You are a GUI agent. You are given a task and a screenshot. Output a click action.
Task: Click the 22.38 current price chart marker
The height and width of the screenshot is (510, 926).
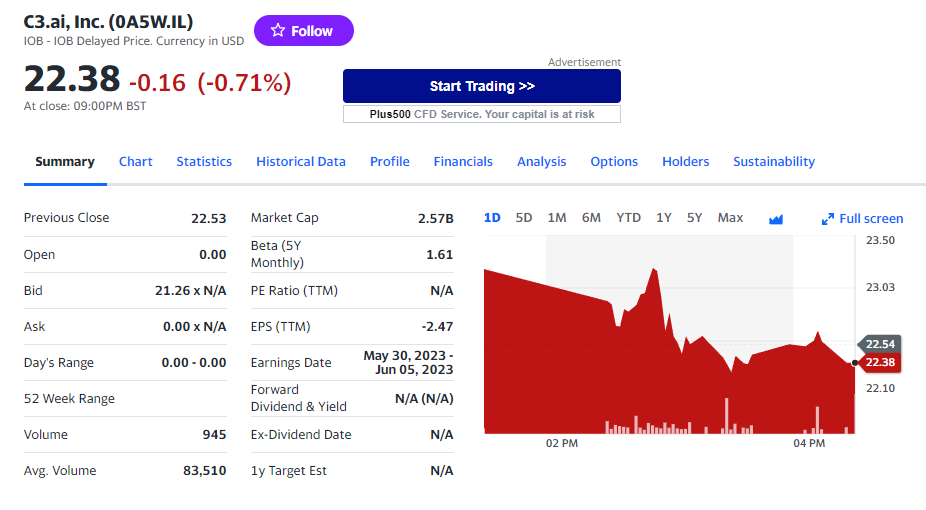[879, 362]
